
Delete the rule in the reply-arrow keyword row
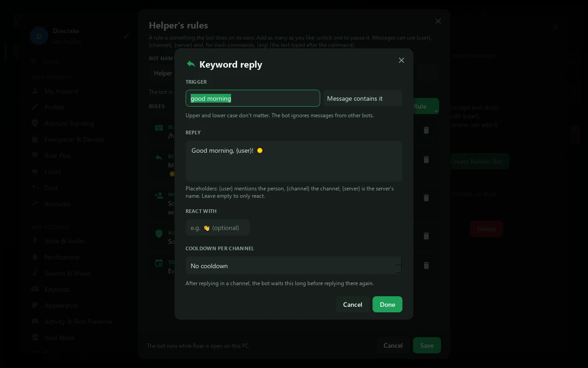pos(426,160)
